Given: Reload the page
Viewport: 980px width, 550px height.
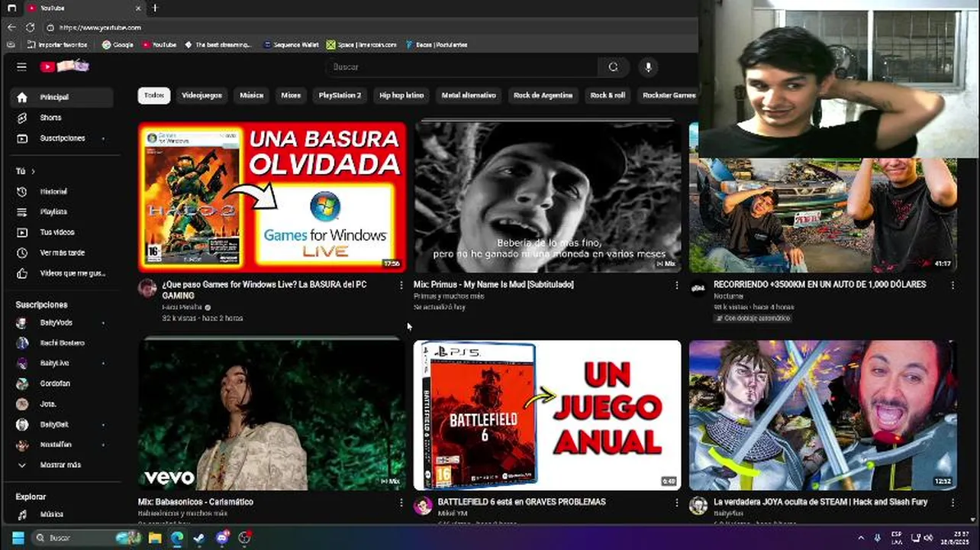Looking at the screenshot, I should pos(30,27).
